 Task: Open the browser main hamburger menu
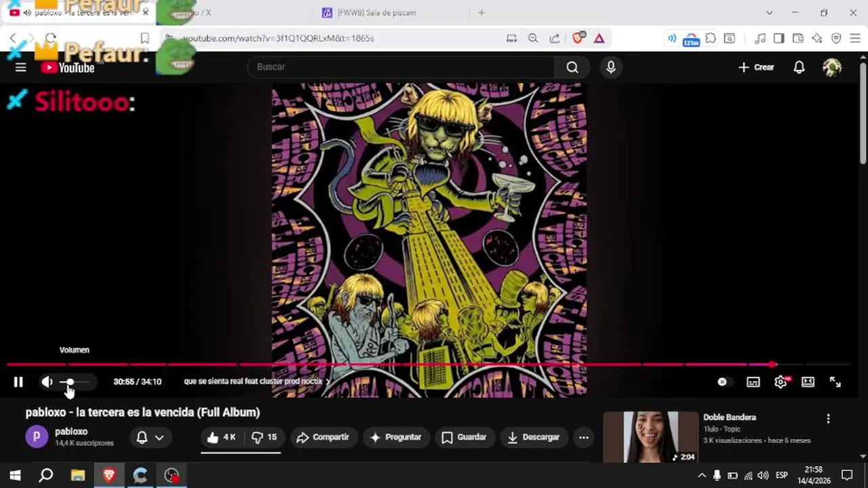coord(855,39)
